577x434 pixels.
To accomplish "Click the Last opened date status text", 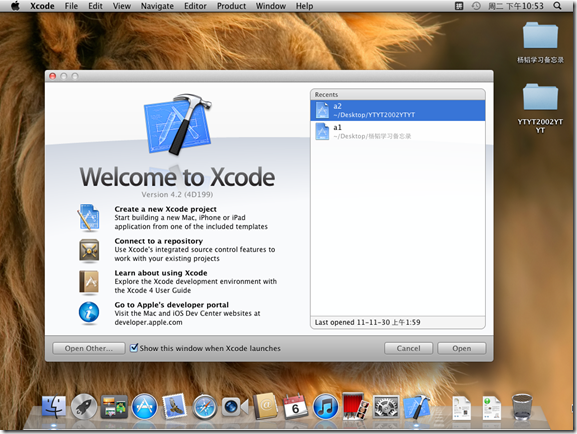I will point(367,322).
